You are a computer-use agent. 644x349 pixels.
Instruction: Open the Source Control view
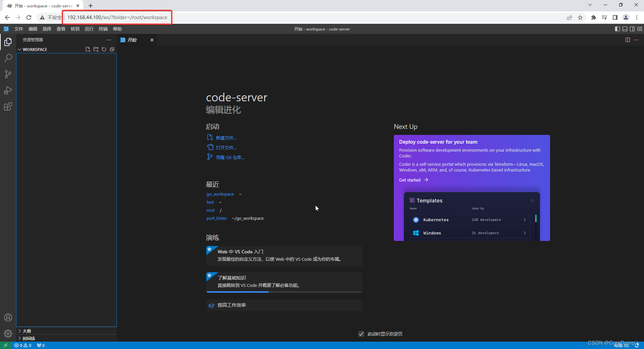pos(8,74)
